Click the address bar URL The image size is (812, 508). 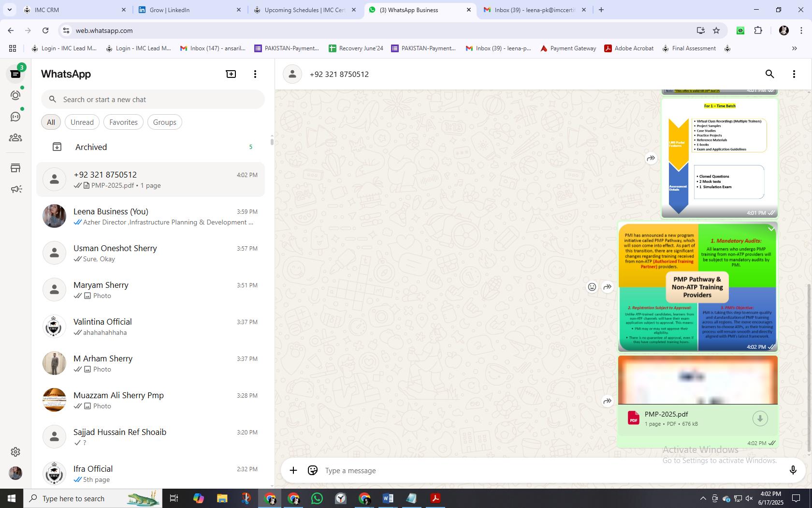104,30
